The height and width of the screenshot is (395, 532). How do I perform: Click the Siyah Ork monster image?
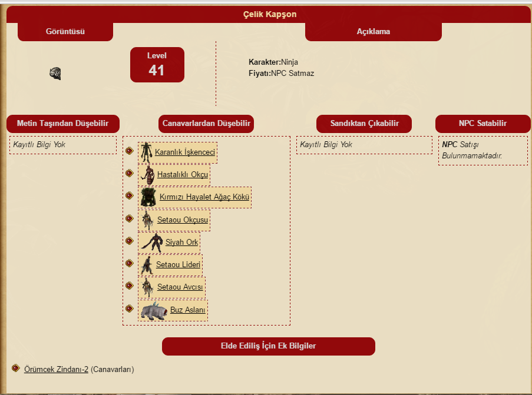[x=152, y=243]
